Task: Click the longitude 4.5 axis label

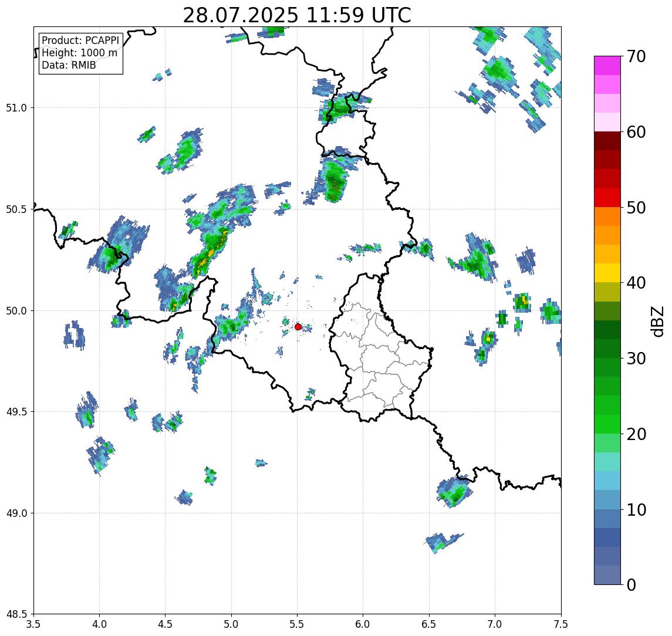Action: [166, 624]
